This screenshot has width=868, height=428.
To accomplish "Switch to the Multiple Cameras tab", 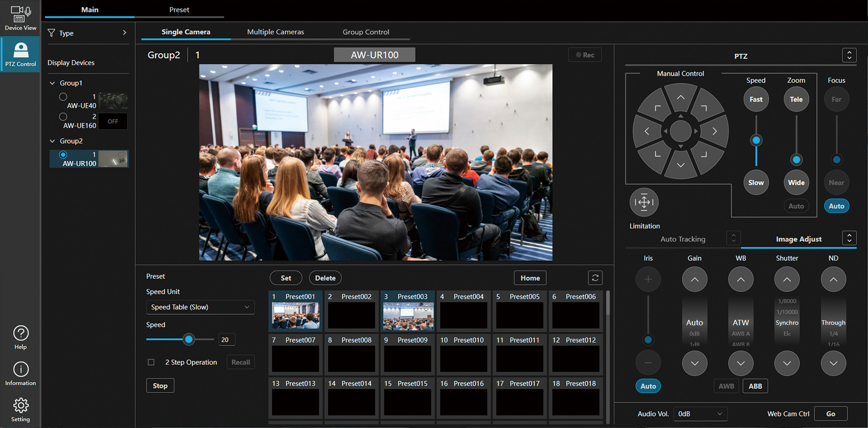I will click(x=275, y=32).
